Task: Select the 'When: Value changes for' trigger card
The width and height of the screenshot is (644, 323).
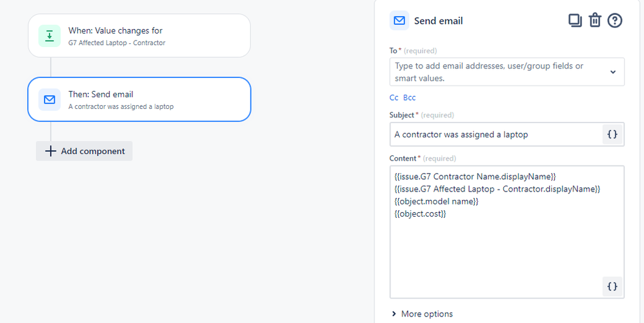Action: pos(139,36)
